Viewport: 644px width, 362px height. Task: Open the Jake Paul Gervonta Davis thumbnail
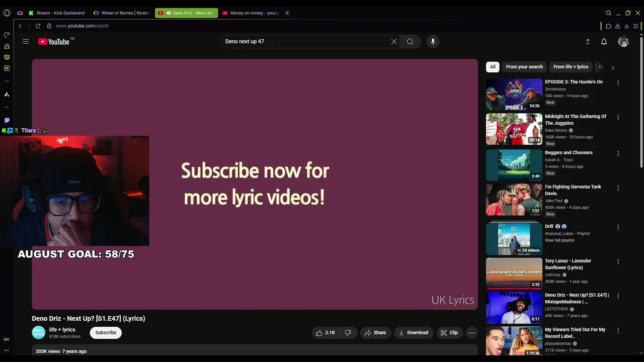pos(514,200)
